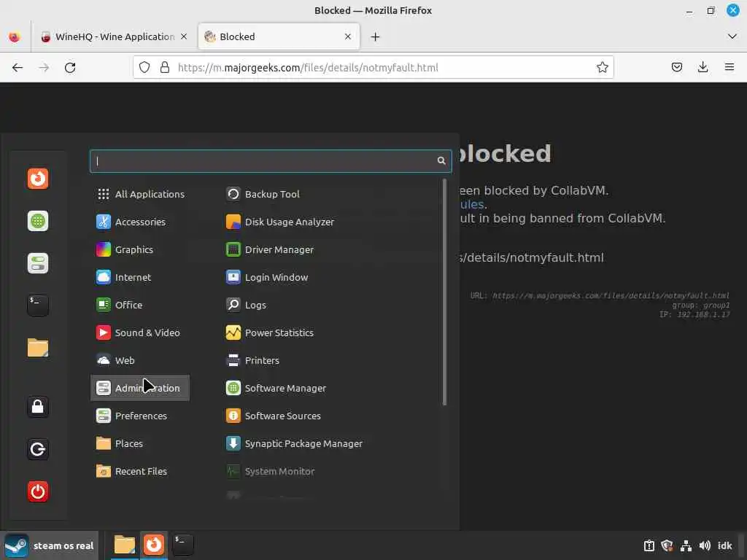Screen dimensions: 747x560
Task: Click the 'steam os real' menu button
Action: point(50,545)
